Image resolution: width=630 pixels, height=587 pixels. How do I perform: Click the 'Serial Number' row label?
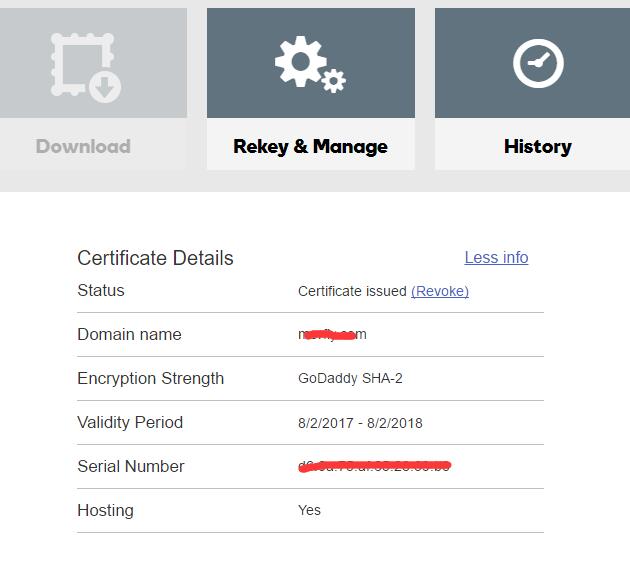tap(131, 466)
